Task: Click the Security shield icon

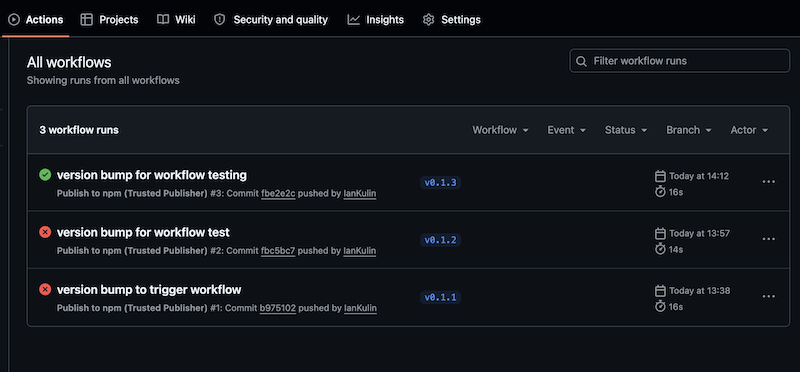Action: point(219,20)
